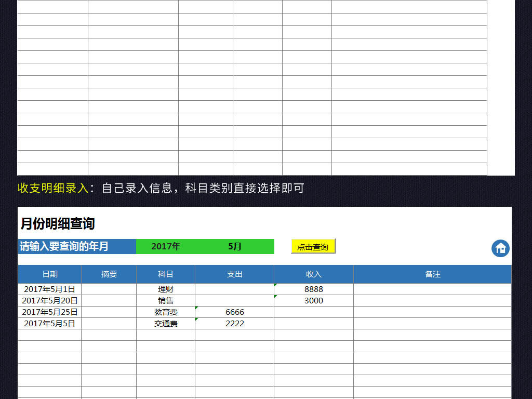532x399 pixels.
Task: Select the 2017年 year input cell
Action: coord(166,246)
